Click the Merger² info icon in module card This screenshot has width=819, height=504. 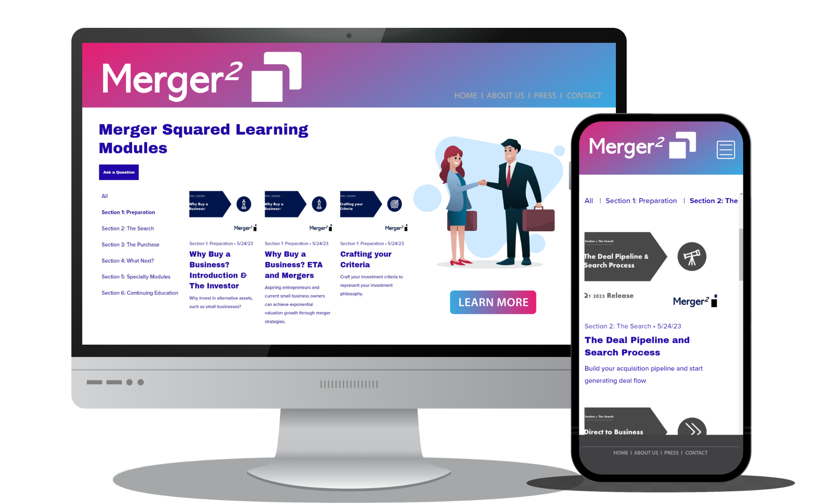[x=256, y=229]
